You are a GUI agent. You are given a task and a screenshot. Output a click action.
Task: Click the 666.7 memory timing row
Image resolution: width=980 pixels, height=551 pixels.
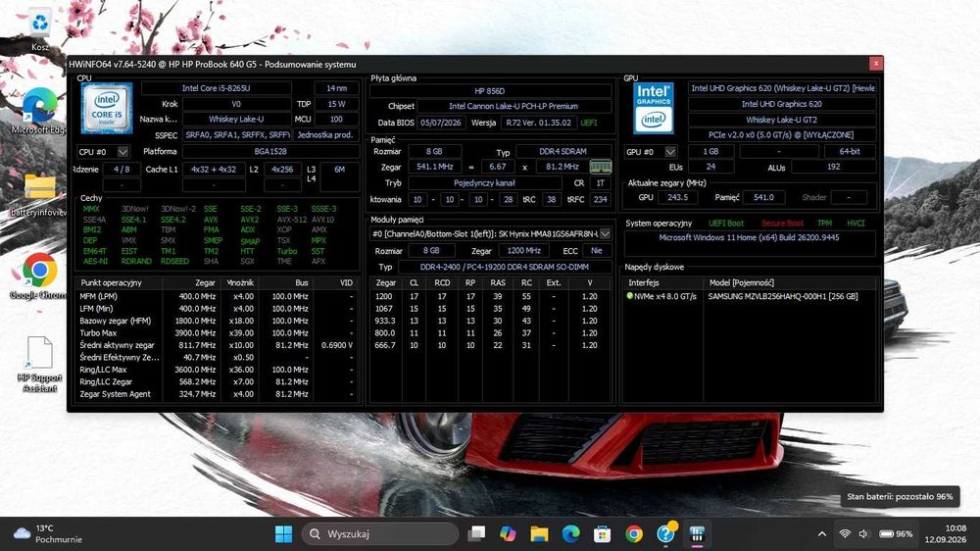(x=490, y=345)
